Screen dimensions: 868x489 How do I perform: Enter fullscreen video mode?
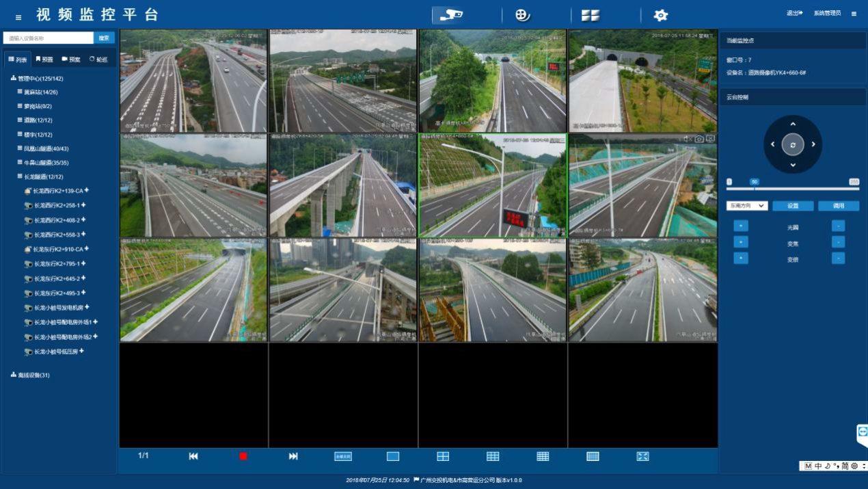pos(642,456)
